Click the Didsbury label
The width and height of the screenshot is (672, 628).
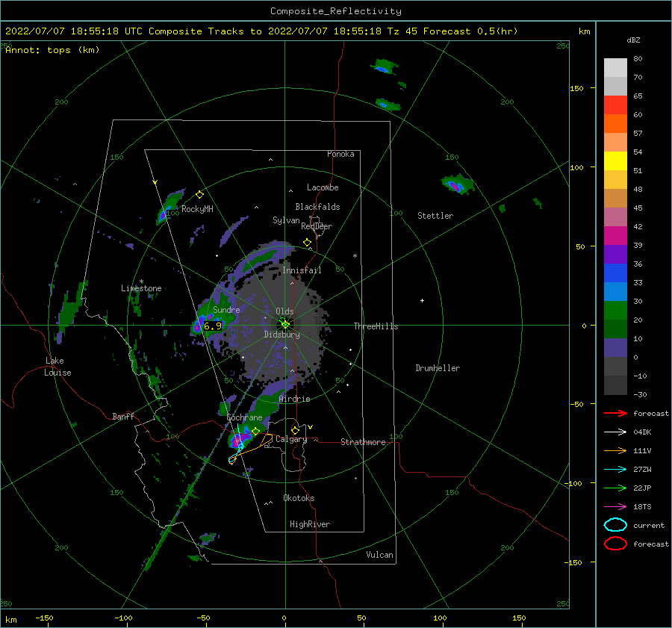click(x=282, y=335)
